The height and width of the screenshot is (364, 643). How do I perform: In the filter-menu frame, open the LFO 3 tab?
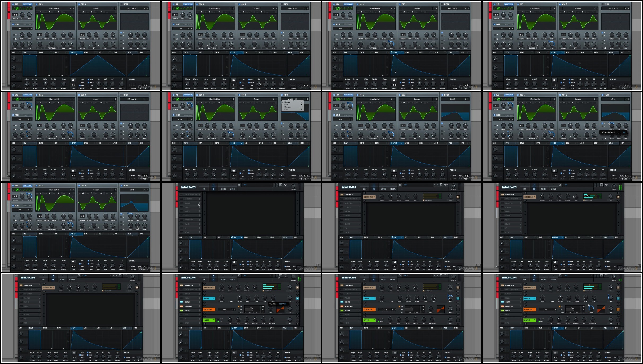(265, 143)
